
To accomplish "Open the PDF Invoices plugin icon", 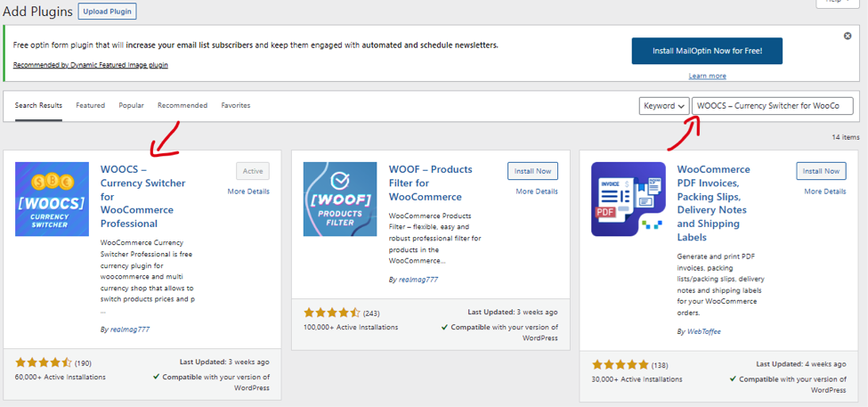I will 629,199.
